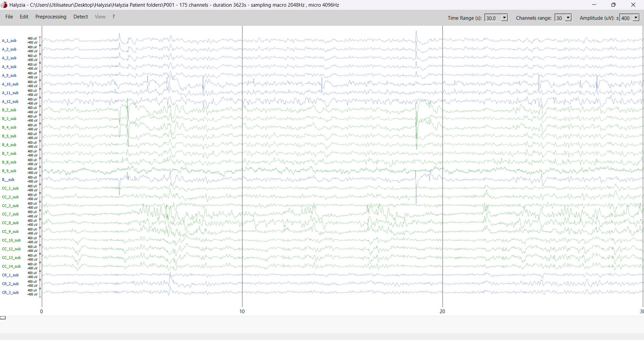The height and width of the screenshot is (340, 644).
Task: Select channel label CC_7_sub
Action: tap(10, 214)
